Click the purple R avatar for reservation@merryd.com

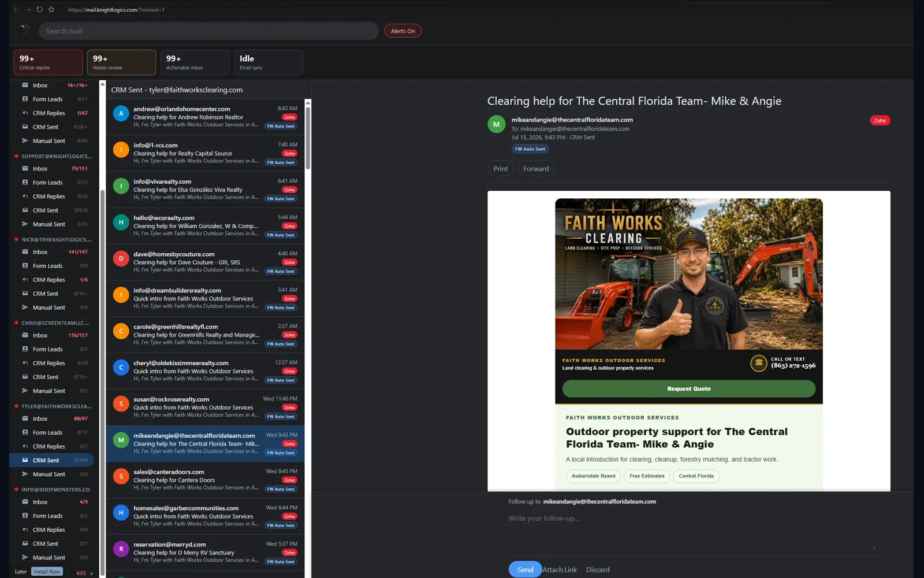click(x=121, y=549)
